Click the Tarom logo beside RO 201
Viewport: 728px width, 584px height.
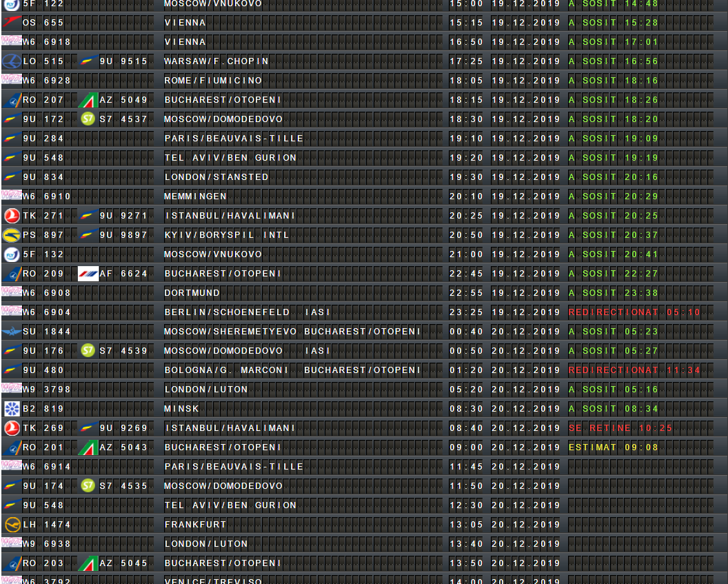point(11,447)
